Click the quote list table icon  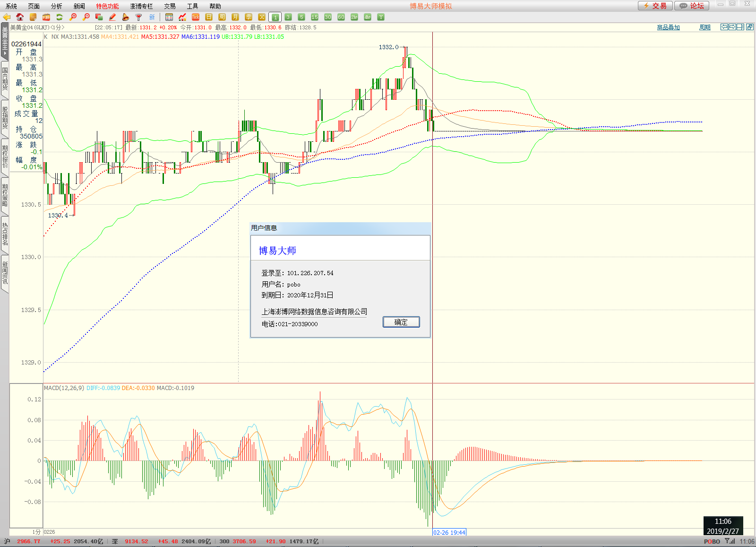169,17
